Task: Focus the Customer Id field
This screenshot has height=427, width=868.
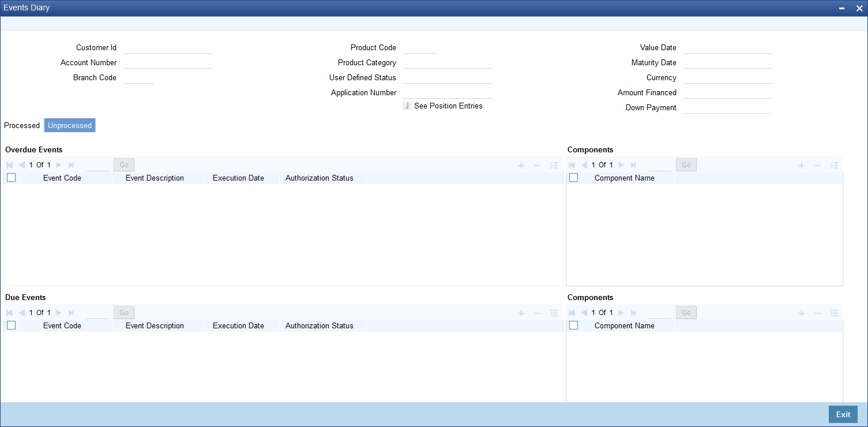Action: coord(168,48)
